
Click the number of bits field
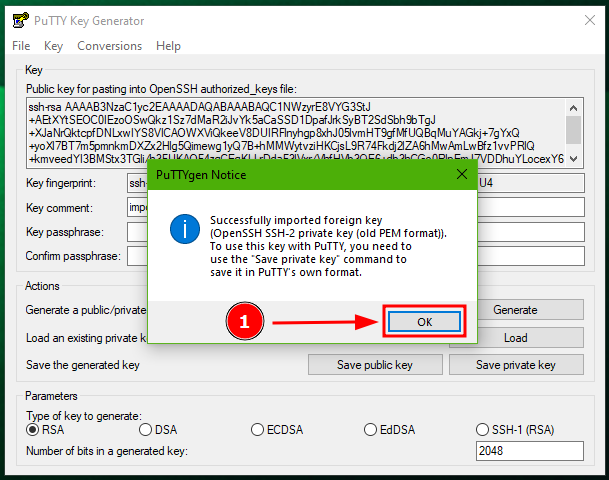(x=530, y=450)
